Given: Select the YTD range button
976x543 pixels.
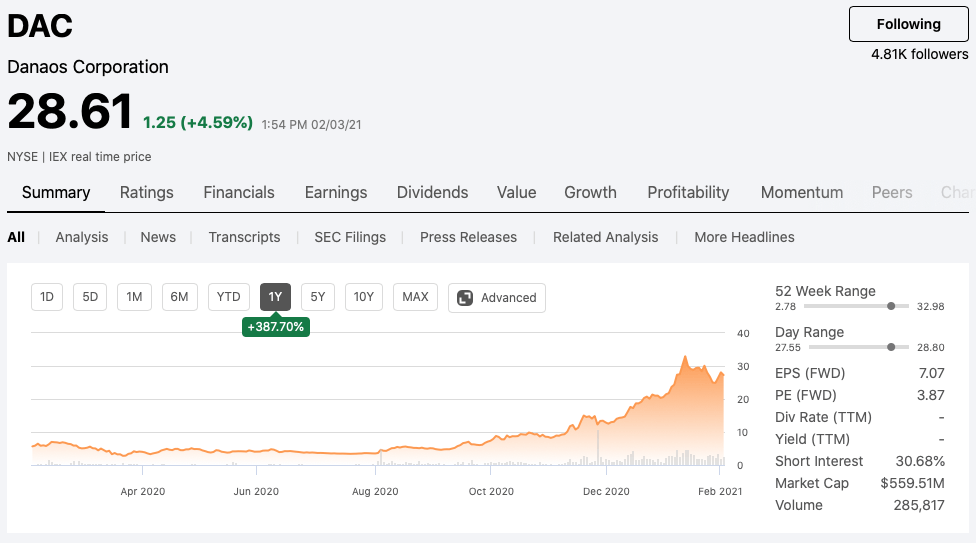Looking at the screenshot, I should click(x=229, y=297).
